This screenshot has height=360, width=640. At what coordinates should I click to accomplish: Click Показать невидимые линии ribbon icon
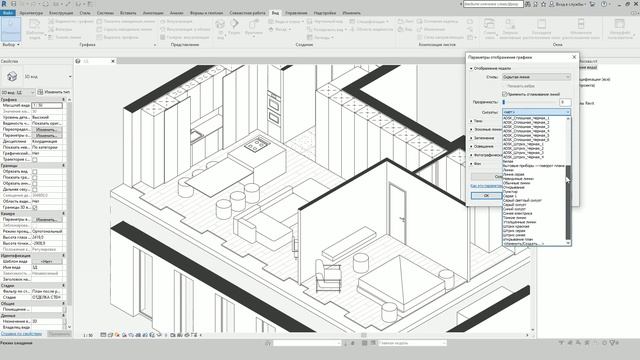coord(99,21)
